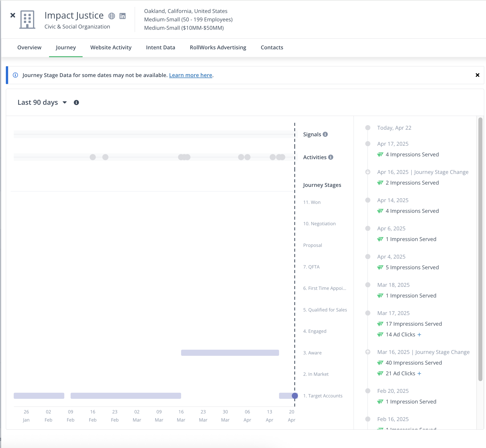The height and width of the screenshot is (448, 486).
Task: Click the timeline dot for Today, Apr 22
Action: [x=368, y=128]
